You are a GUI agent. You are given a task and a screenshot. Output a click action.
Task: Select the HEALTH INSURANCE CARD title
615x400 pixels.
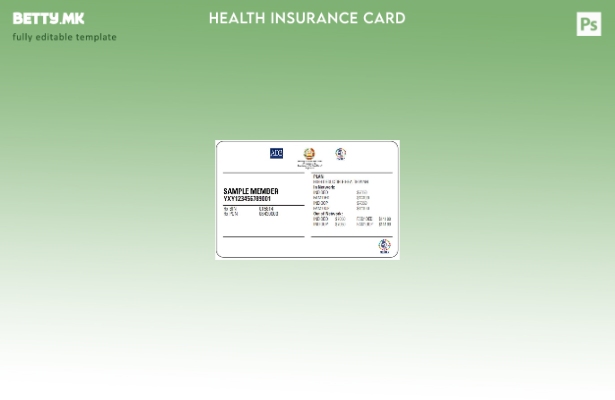[307, 18]
